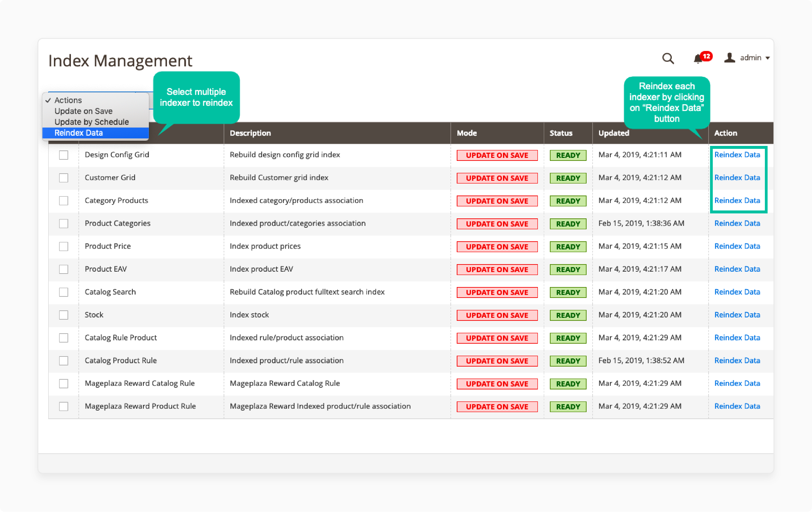Screen dimensions: 812x512
Task: Click the Catalog Search indexer name
Action: tap(110, 292)
